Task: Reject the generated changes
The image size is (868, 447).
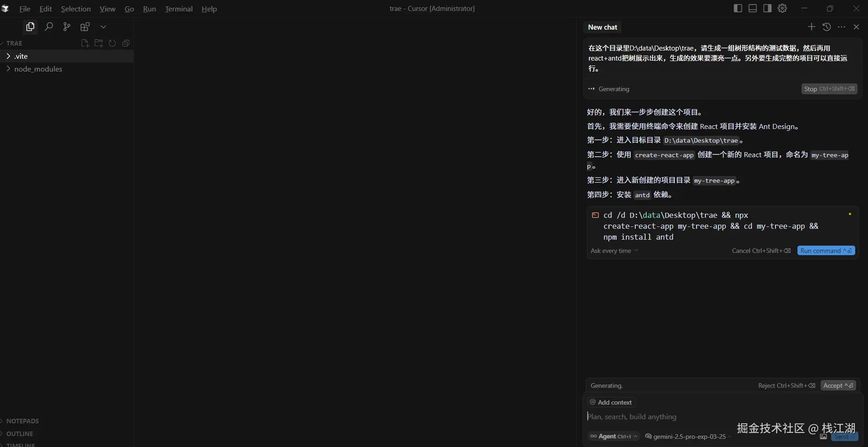Action: [x=786, y=385]
